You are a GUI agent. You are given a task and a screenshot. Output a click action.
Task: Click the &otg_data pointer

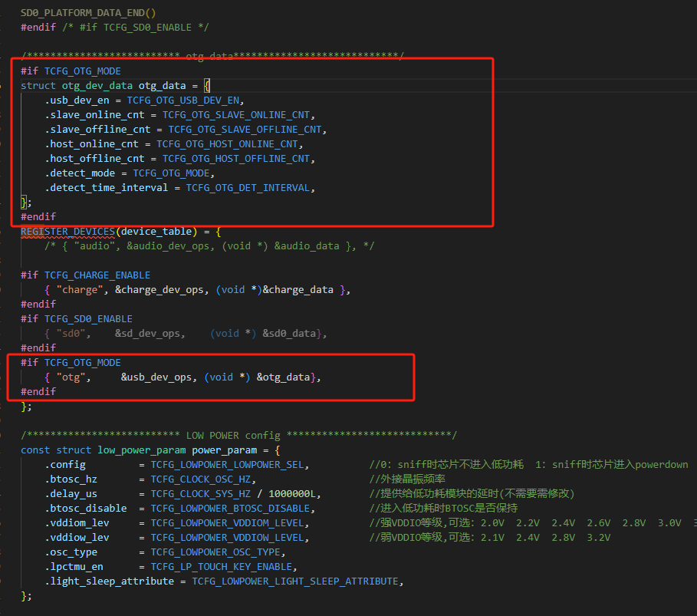(x=283, y=377)
